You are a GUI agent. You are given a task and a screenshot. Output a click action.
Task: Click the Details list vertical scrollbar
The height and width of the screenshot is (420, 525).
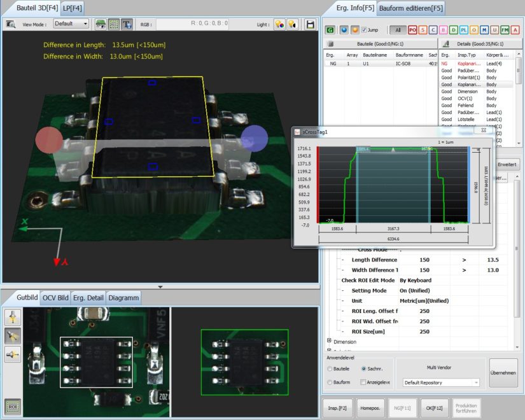pos(519,98)
